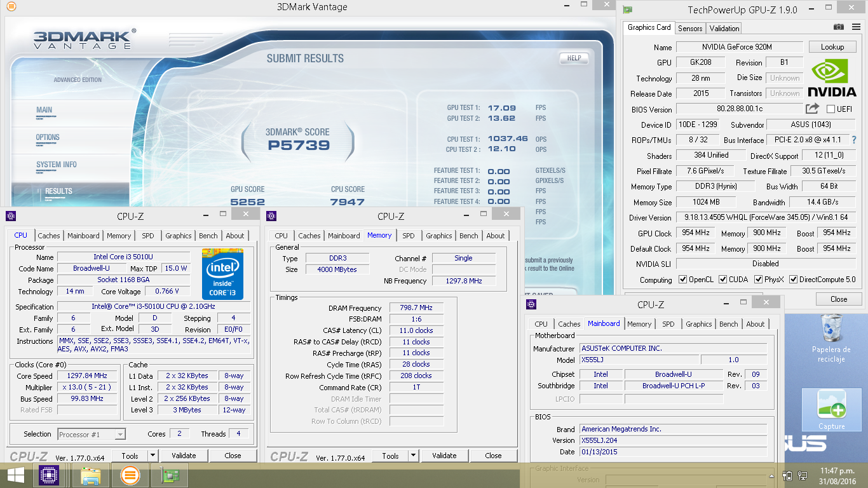Toggle the OpenCL checkbox
Image resolution: width=868 pixels, height=488 pixels.
(x=682, y=280)
